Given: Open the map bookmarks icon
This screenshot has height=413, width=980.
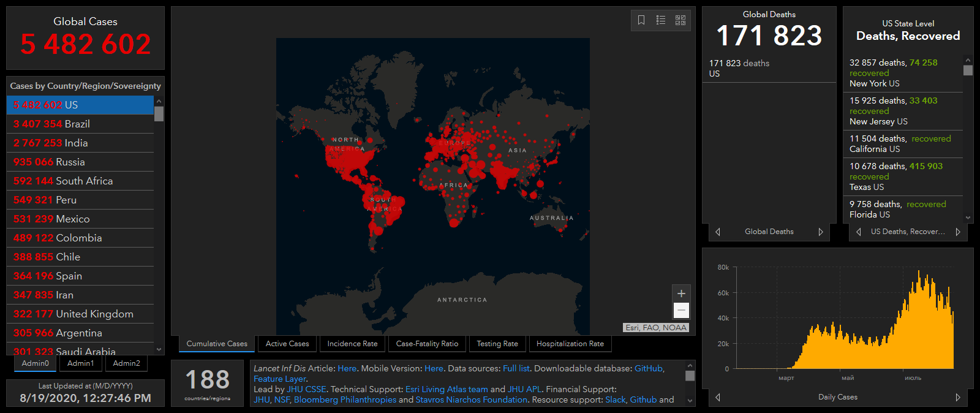Looking at the screenshot, I should [641, 20].
